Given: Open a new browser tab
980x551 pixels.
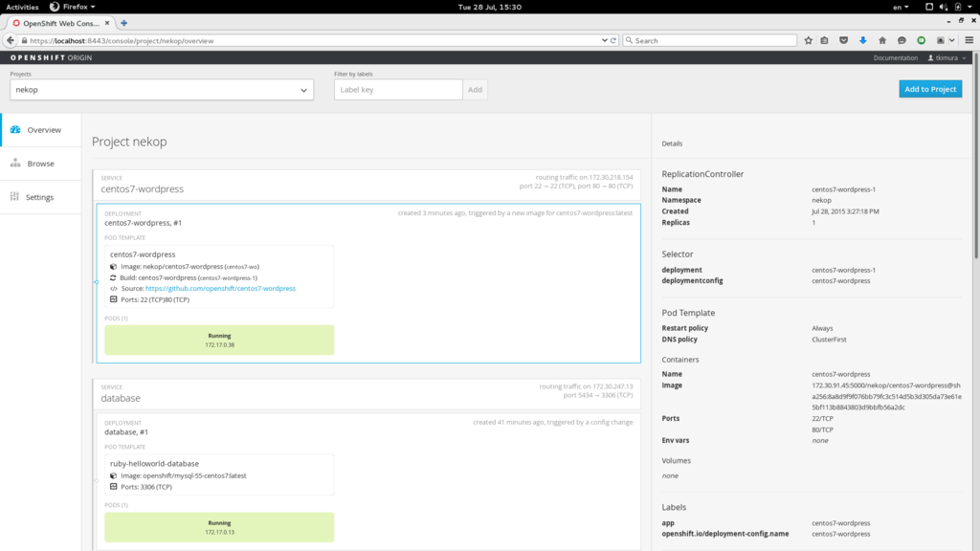Looking at the screenshot, I should click(123, 23).
